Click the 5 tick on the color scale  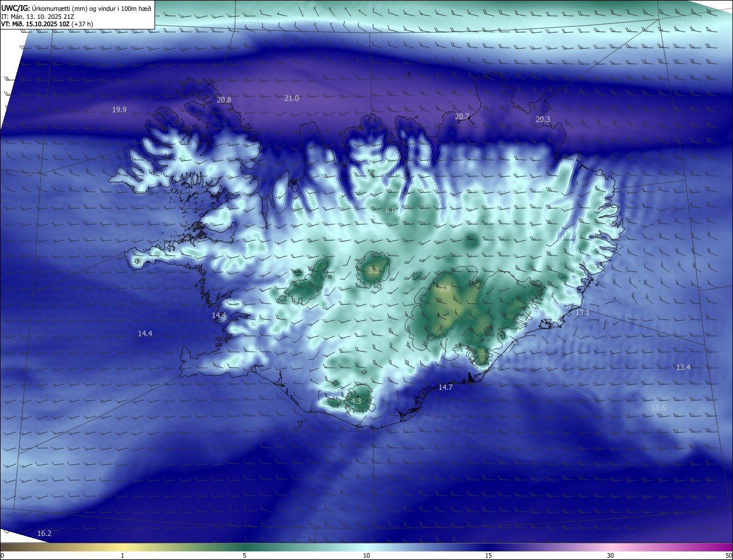pyautogui.click(x=245, y=555)
